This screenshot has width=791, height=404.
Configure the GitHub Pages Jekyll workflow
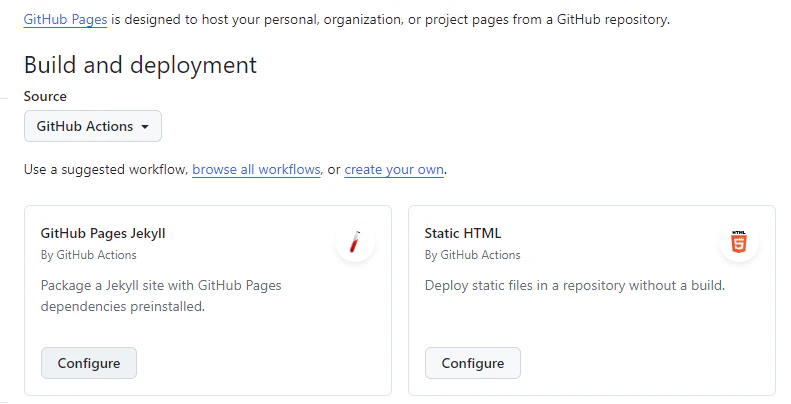pos(89,363)
